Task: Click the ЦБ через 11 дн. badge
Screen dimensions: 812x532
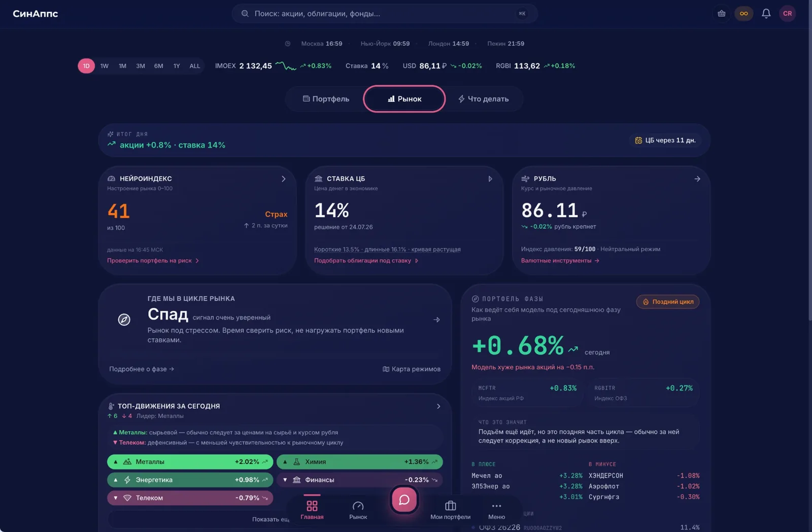Action: (x=665, y=140)
